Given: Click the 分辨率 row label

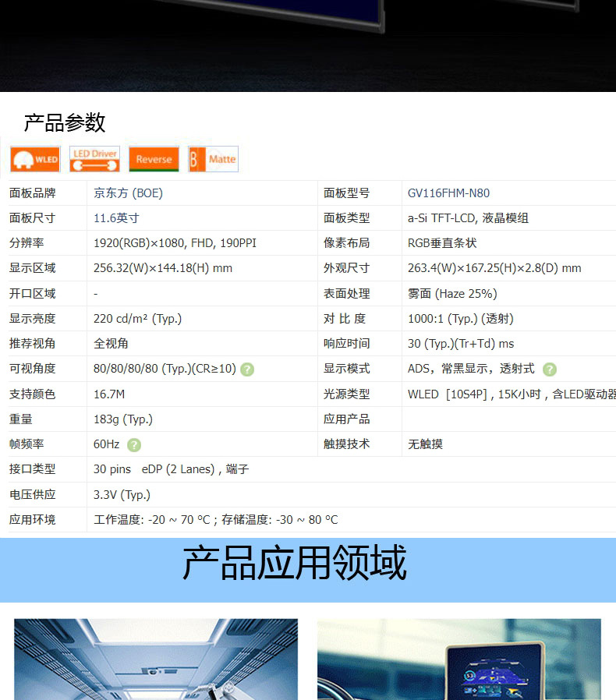Looking at the screenshot, I should [x=27, y=243].
